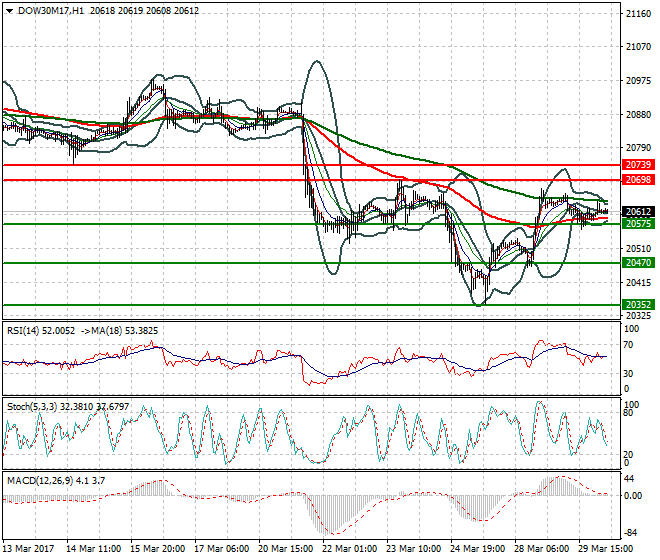Select the 14 Mar 11:00 time label
Viewport: 660px width, 560px height.
[x=93, y=549]
